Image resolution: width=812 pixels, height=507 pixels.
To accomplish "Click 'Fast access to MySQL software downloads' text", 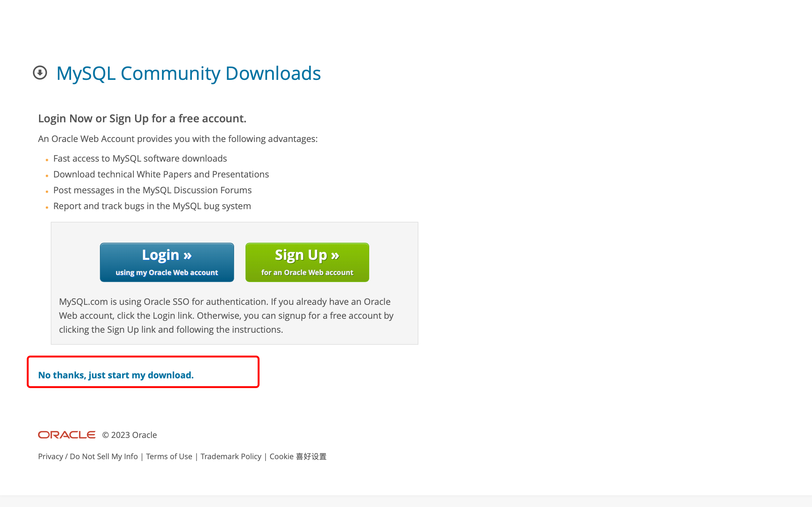I will 140,158.
